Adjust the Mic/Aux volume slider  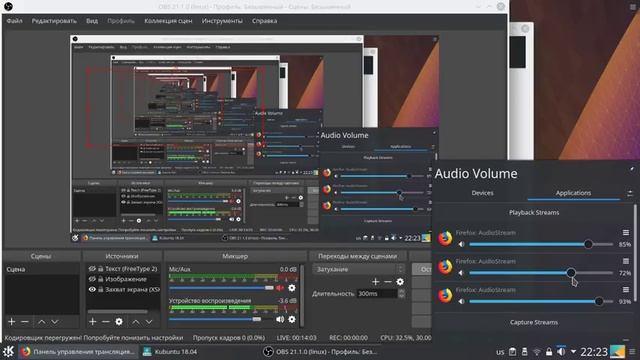click(221, 288)
